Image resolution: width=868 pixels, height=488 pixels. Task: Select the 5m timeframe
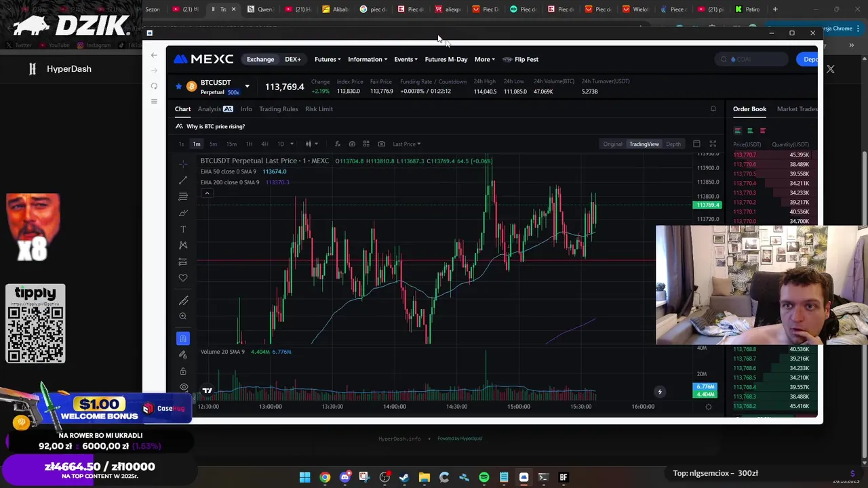click(x=213, y=144)
